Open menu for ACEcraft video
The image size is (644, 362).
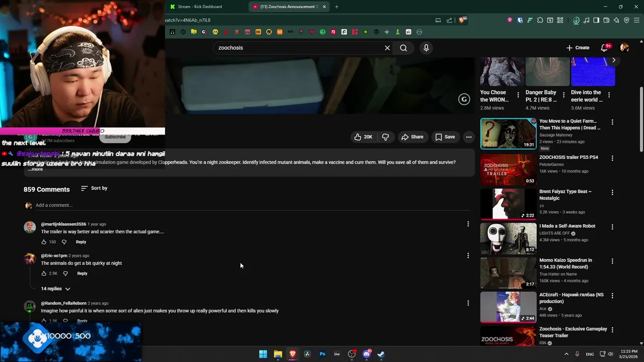click(x=612, y=296)
